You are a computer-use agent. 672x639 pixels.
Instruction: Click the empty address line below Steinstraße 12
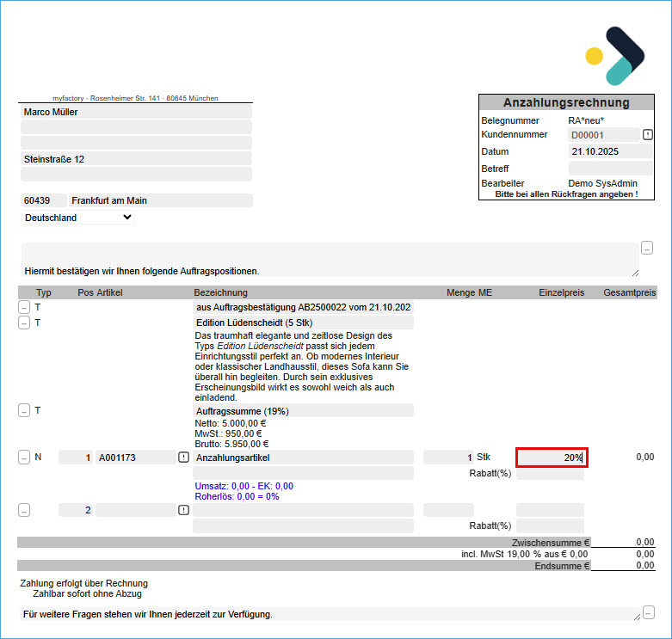coord(136,175)
